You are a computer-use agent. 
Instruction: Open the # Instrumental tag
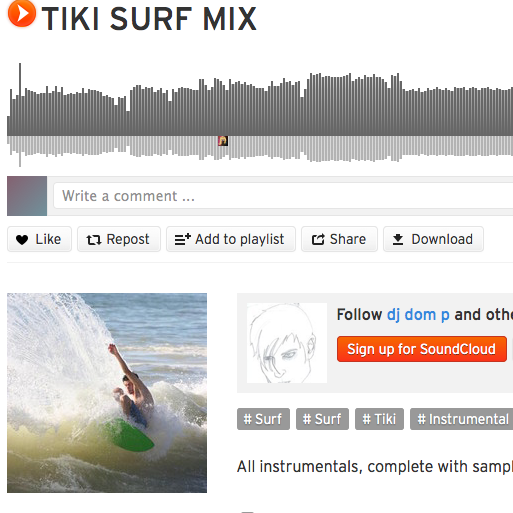pyautogui.click(x=462, y=419)
